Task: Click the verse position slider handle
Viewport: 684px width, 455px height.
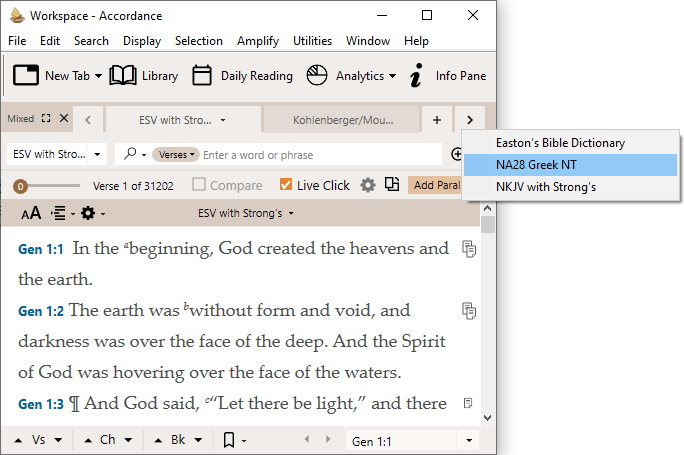Action: pos(20,186)
